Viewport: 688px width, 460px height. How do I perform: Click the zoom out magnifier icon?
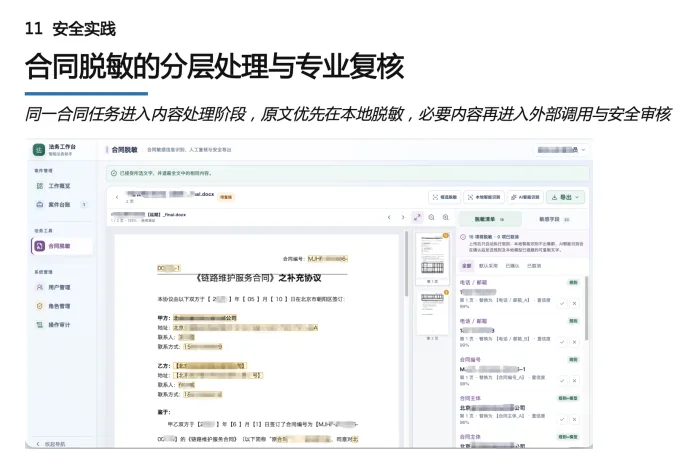tap(432, 217)
